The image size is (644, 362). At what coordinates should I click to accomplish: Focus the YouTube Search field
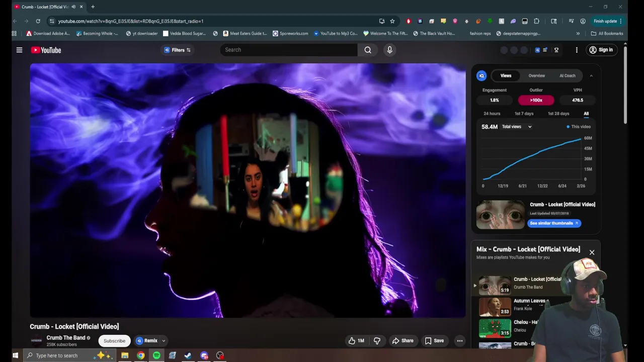[x=289, y=50]
